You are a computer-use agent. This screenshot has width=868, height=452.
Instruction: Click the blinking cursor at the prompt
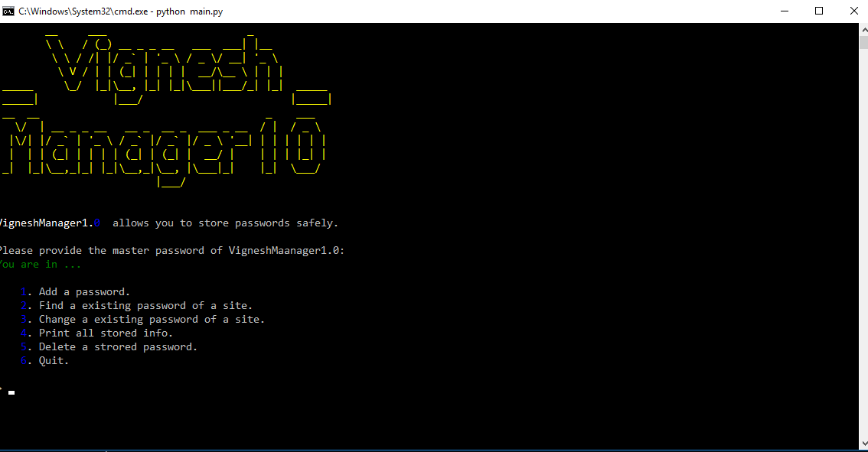point(11,393)
